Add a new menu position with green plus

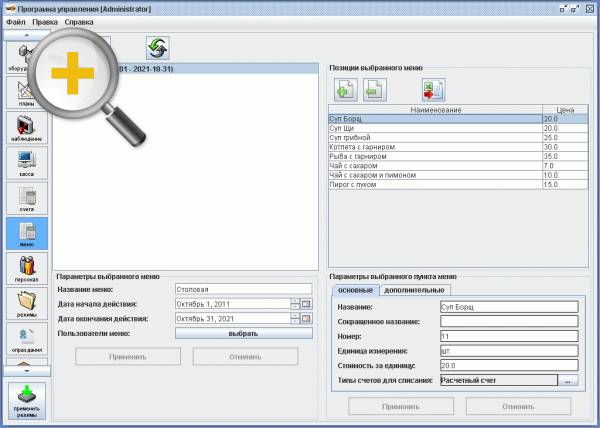click(x=344, y=90)
